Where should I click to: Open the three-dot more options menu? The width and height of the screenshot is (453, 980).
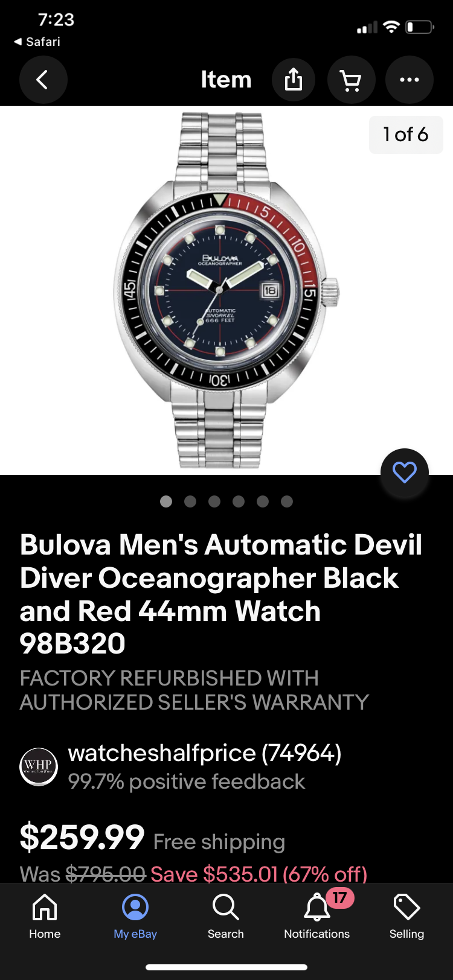(409, 80)
